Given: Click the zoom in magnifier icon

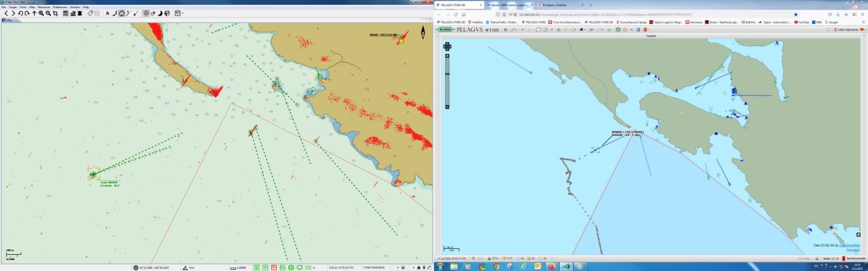Looking at the screenshot, I should pyautogui.click(x=41, y=14).
